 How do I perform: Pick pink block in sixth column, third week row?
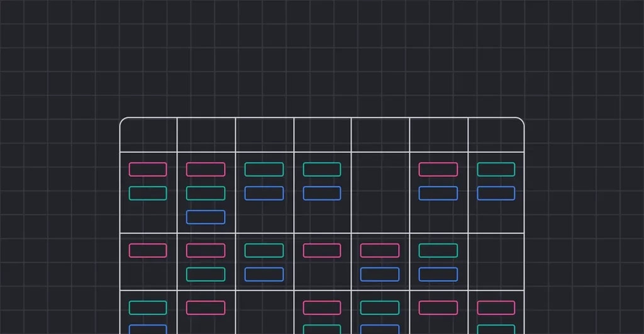[x=438, y=308]
